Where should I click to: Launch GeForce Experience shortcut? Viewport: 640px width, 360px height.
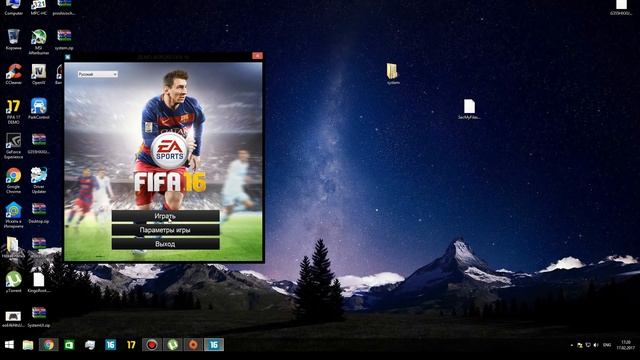click(13, 146)
